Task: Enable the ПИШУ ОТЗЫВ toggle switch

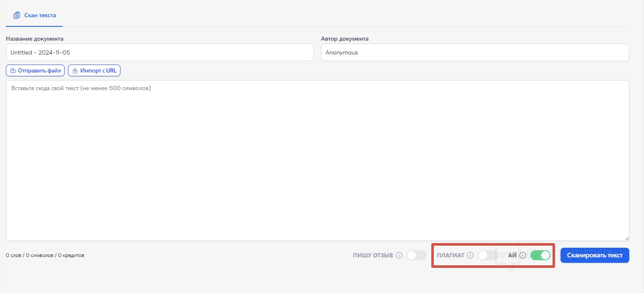Action: 416,255
